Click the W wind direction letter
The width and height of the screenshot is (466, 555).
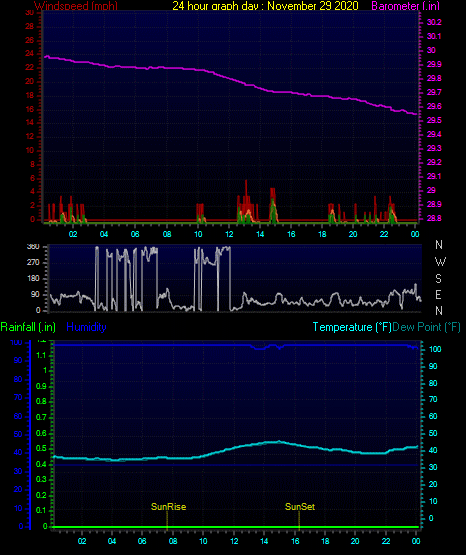[440, 262]
